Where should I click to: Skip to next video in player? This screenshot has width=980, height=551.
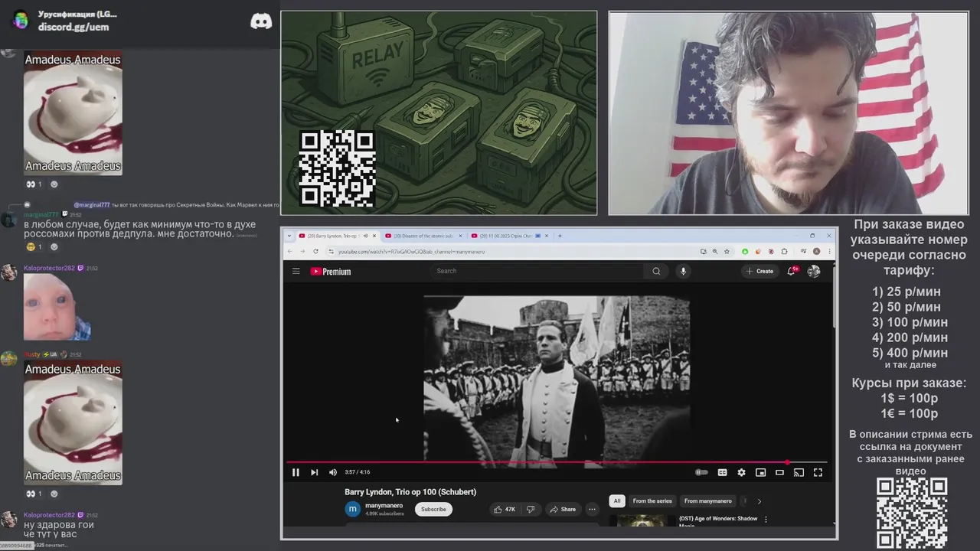314,472
